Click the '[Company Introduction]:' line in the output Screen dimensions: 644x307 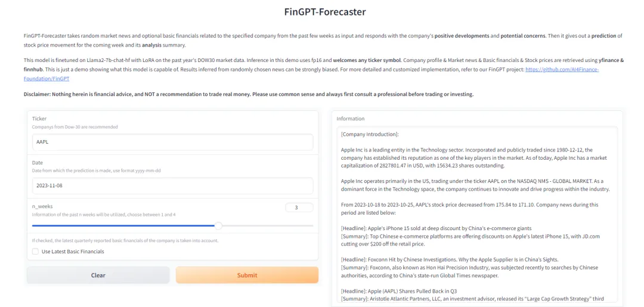click(x=370, y=135)
